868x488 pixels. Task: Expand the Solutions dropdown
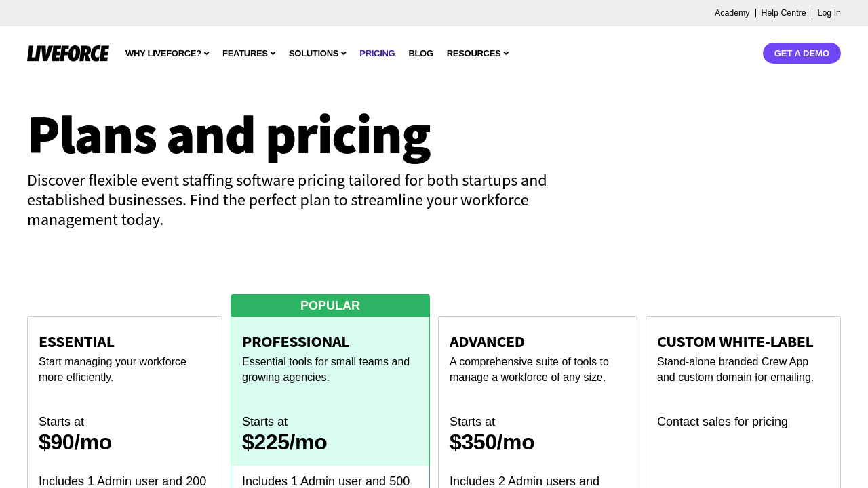(317, 54)
